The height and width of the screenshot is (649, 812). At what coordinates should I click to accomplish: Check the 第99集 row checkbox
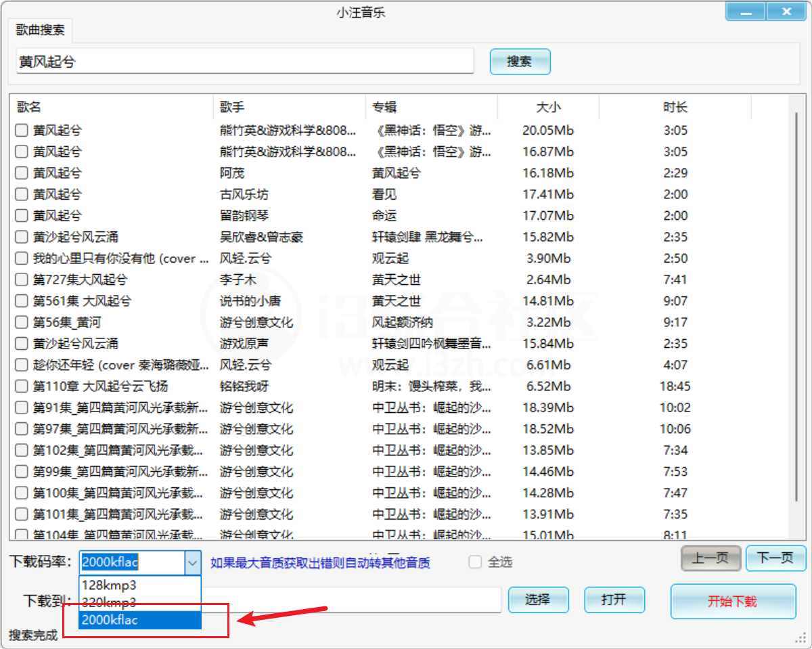click(x=22, y=472)
